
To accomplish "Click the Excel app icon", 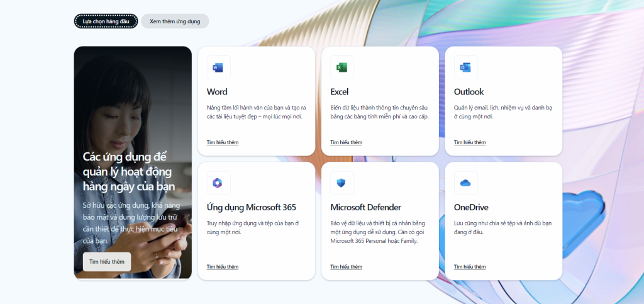I will pos(342,67).
